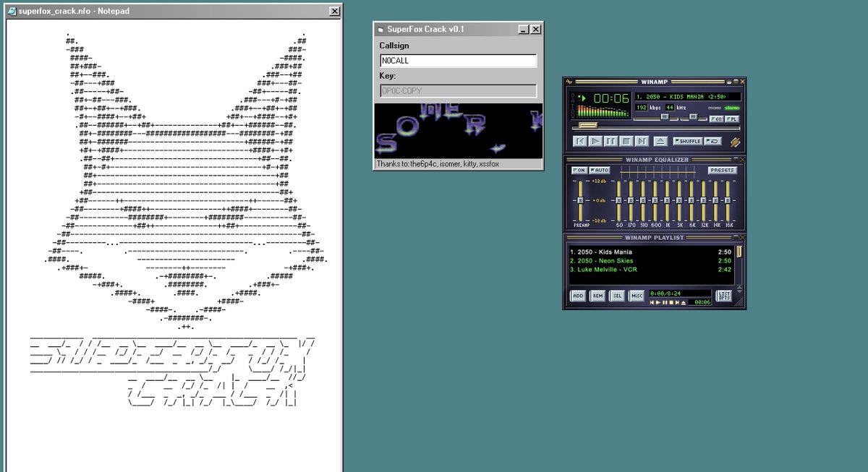
Task: Toggle Shuffle in Winamp main window
Action: (688, 141)
